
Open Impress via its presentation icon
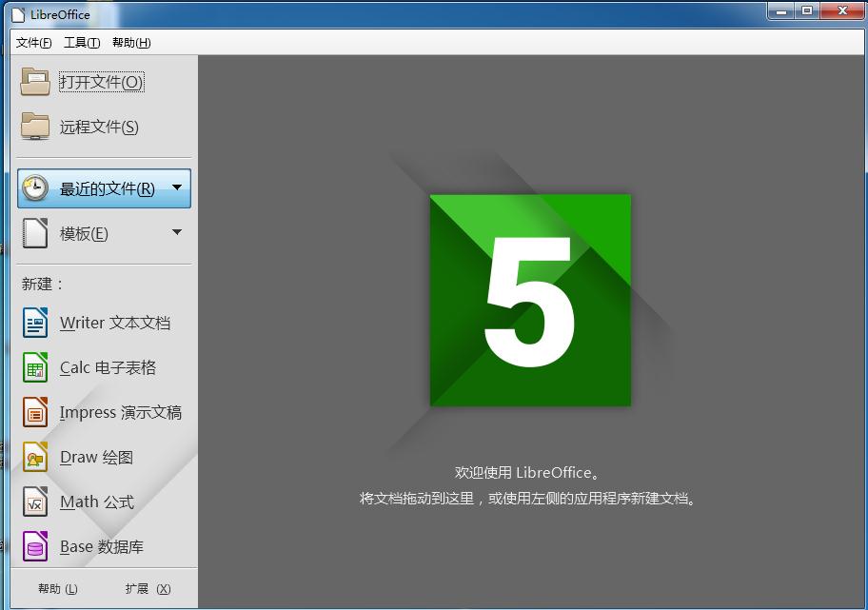(x=35, y=412)
